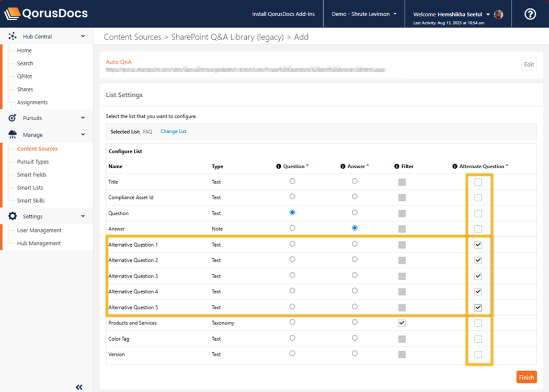Open Smart Fields in the sidebar
Image resolution: width=549 pixels, height=392 pixels.
pos(31,175)
